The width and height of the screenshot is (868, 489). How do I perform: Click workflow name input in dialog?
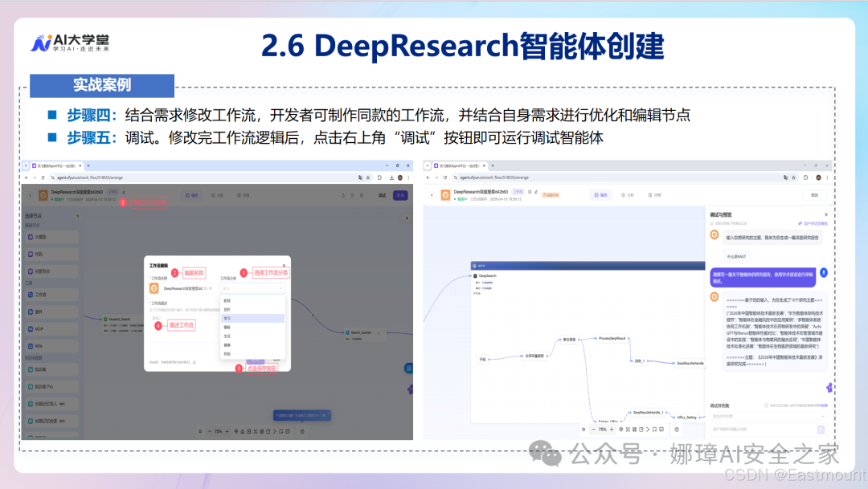187,288
